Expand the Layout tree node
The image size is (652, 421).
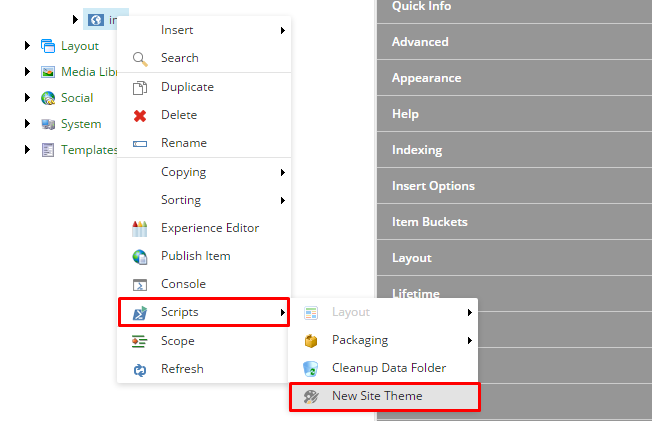point(27,45)
